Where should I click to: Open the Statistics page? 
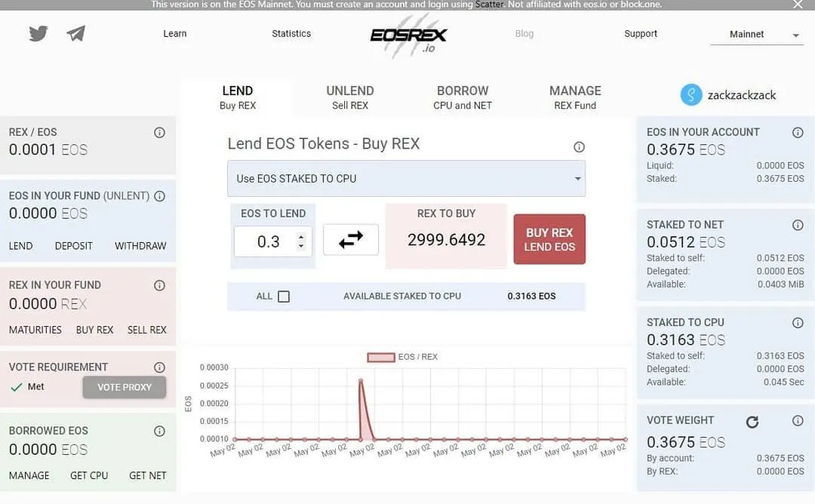pos(291,34)
